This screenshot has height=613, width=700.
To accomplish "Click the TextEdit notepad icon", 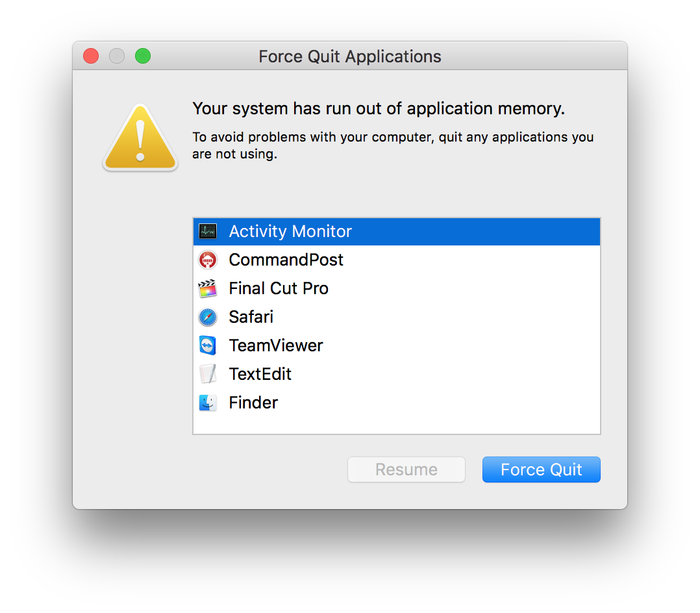I will tap(208, 374).
